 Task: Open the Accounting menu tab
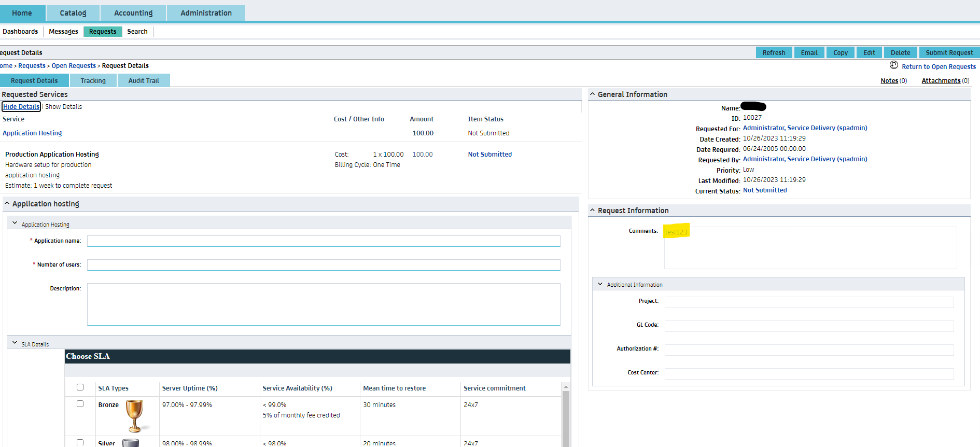click(133, 13)
